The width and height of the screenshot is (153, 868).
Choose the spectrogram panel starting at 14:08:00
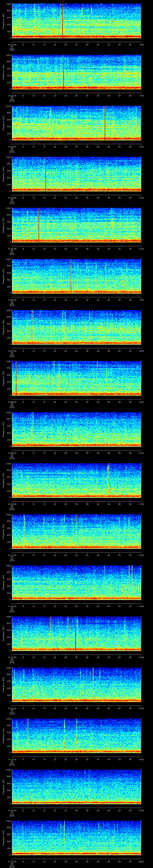tap(77, 378)
